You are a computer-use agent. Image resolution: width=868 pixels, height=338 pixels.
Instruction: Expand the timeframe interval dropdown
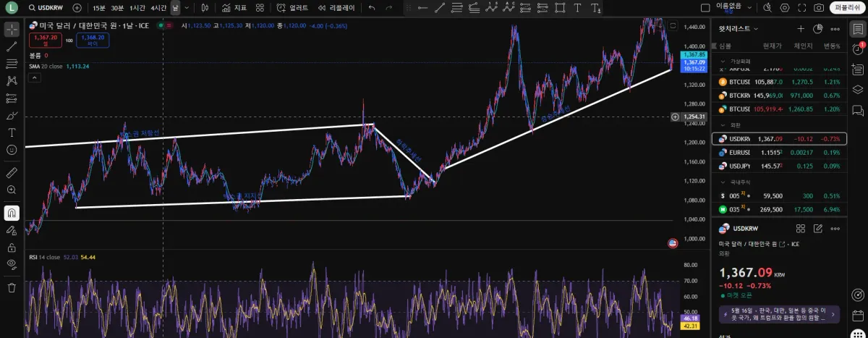click(187, 8)
